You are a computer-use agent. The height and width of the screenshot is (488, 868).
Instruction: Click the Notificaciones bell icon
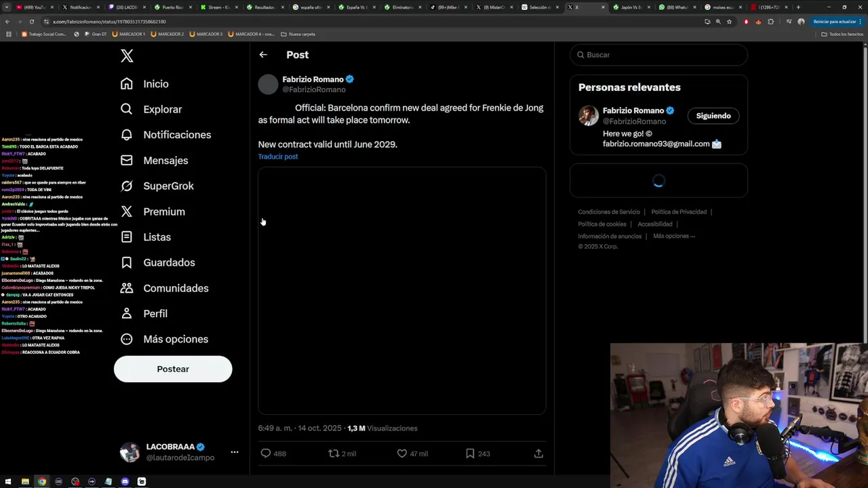coord(127,135)
